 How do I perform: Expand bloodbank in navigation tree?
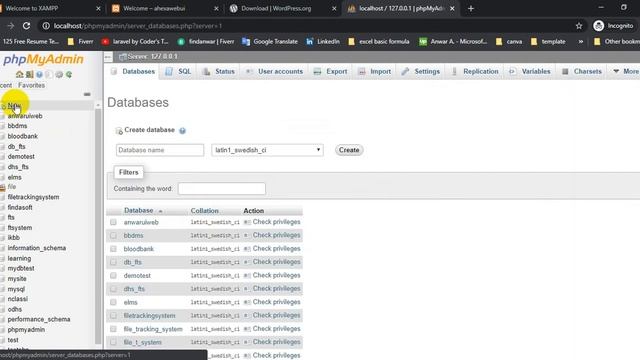[3, 136]
